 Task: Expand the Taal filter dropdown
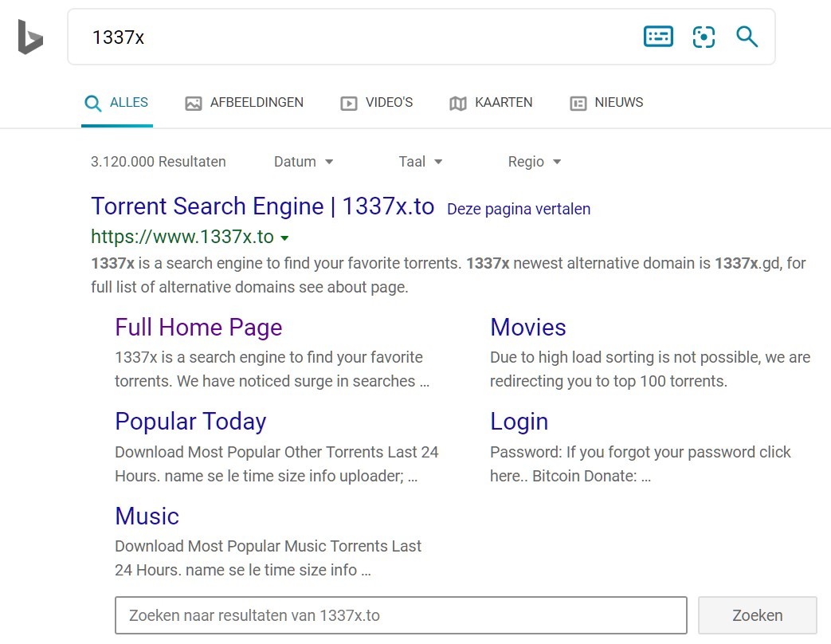[x=420, y=162]
